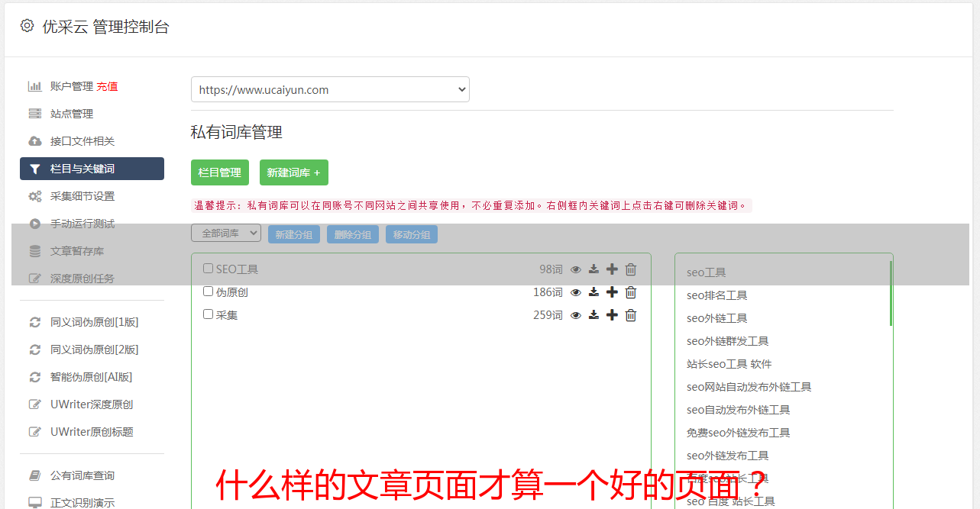Image resolution: width=980 pixels, height=509 pixels.
Task: Add keywords to 采集 with plus icon
Action: (612, 315)
